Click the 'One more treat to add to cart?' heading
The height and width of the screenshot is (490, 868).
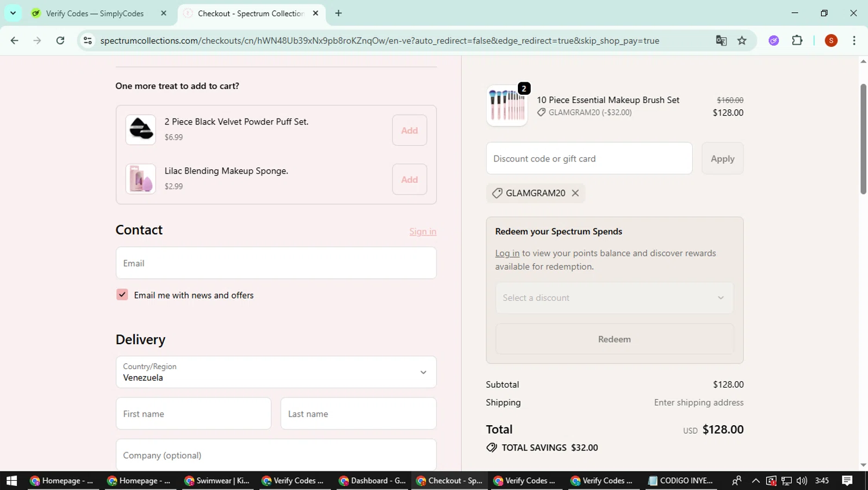click(x=177, y=86)
